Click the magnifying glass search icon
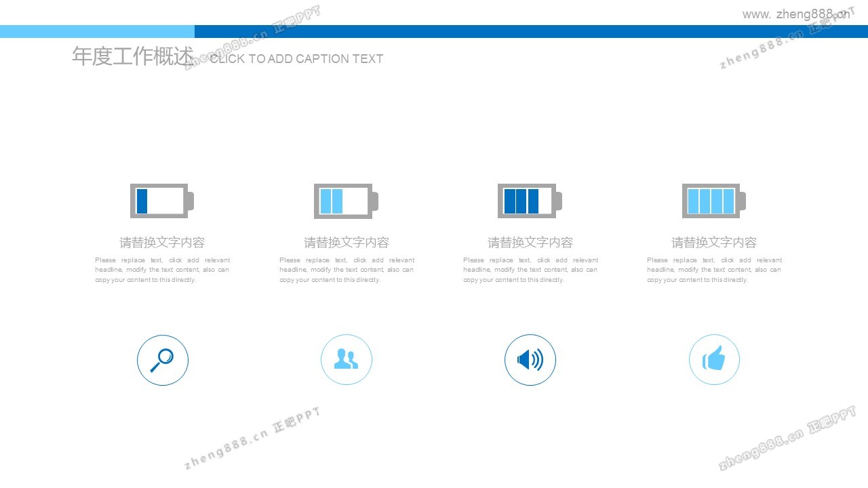 point(162,360)
